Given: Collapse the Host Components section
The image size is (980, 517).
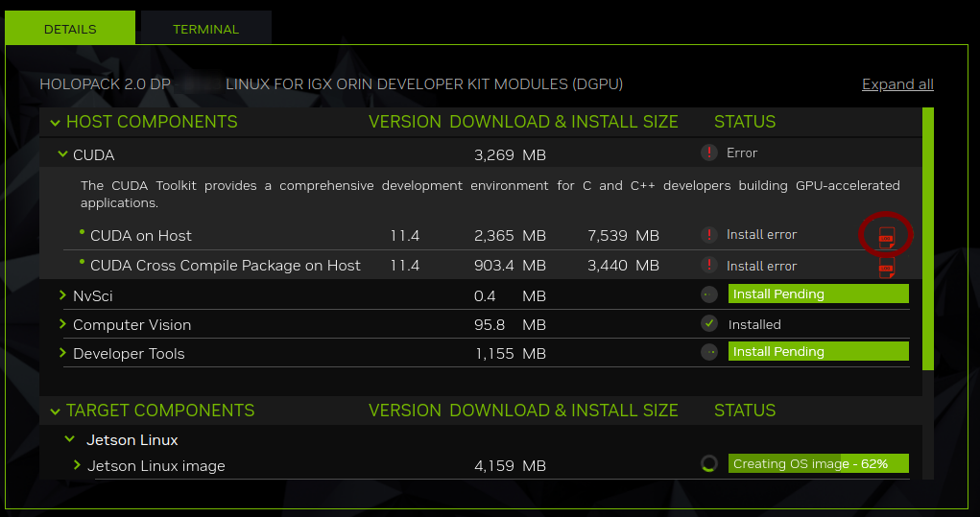Looking at the screenshot, I should [x=56, y=123].
